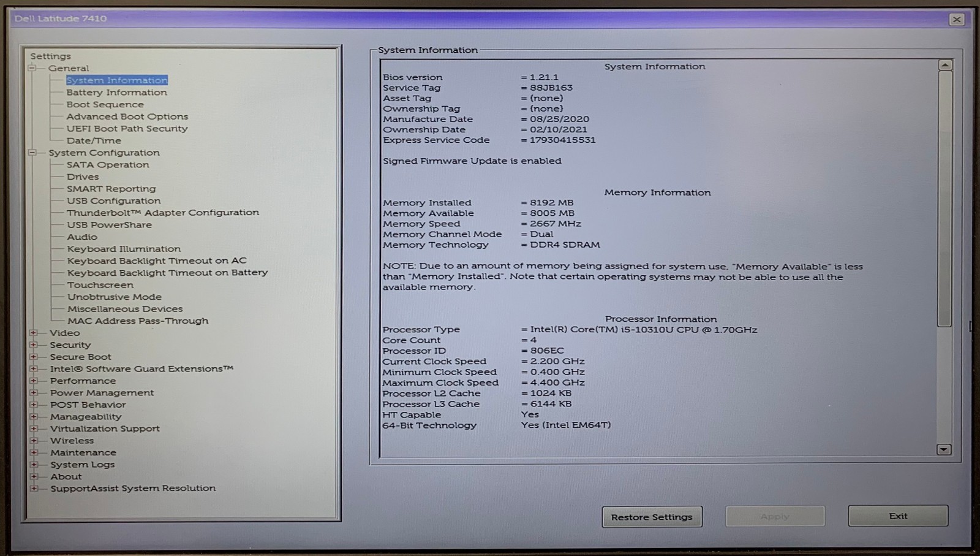Click Manufacture Date value 08/25/2020
The image size is (980, 556).
point(560,119)
